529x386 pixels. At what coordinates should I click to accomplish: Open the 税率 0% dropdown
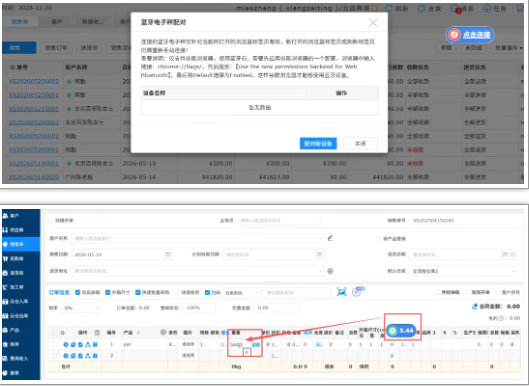coord(80,308)
